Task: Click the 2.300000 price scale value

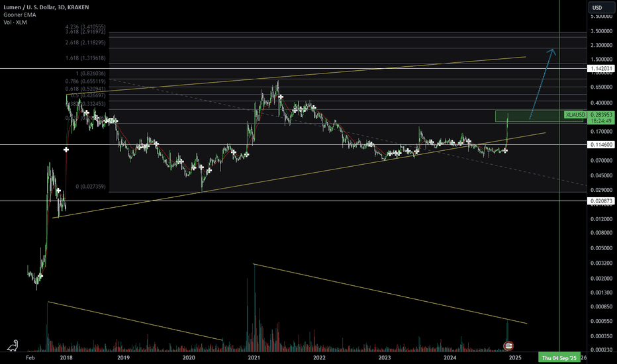Action: 601,45
